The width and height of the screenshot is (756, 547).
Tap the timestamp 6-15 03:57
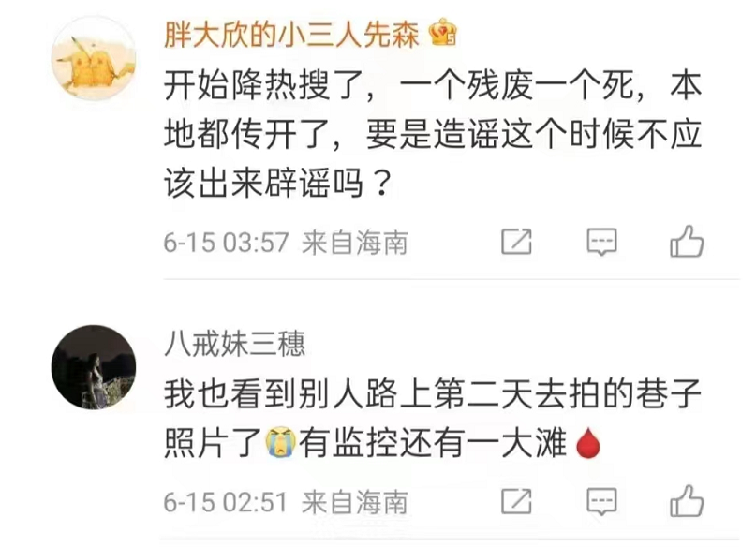tap(226, 242)
